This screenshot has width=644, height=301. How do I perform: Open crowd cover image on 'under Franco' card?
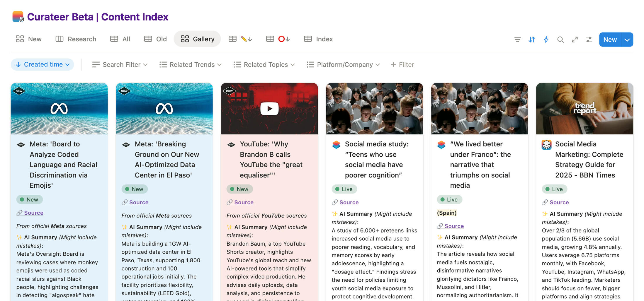point(480,109)
